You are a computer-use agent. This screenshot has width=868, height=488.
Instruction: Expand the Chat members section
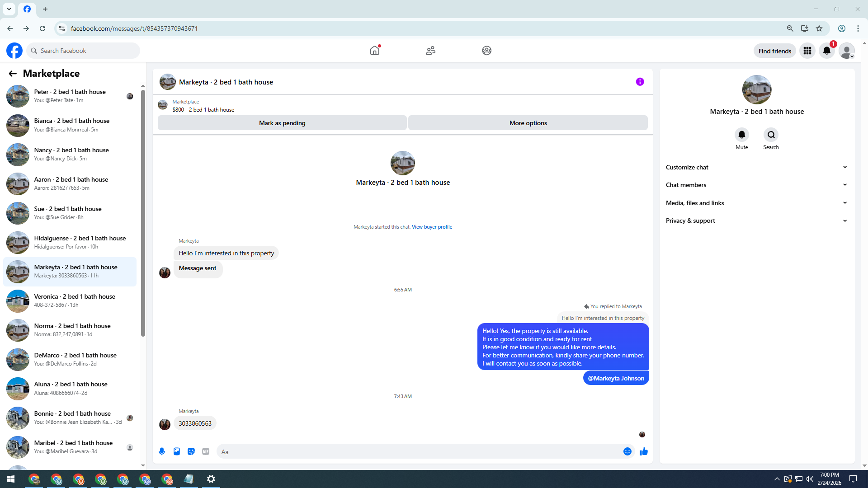click(756, 185)
